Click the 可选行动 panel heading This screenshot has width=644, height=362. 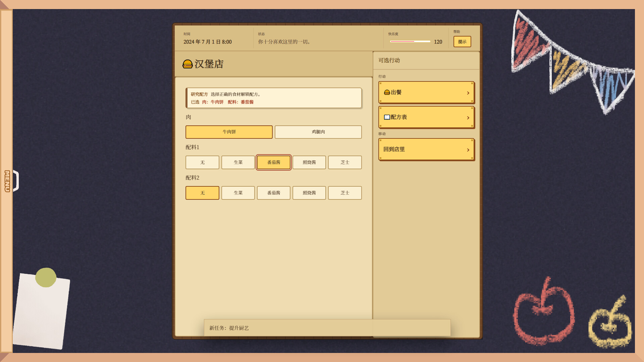[389, 60]
